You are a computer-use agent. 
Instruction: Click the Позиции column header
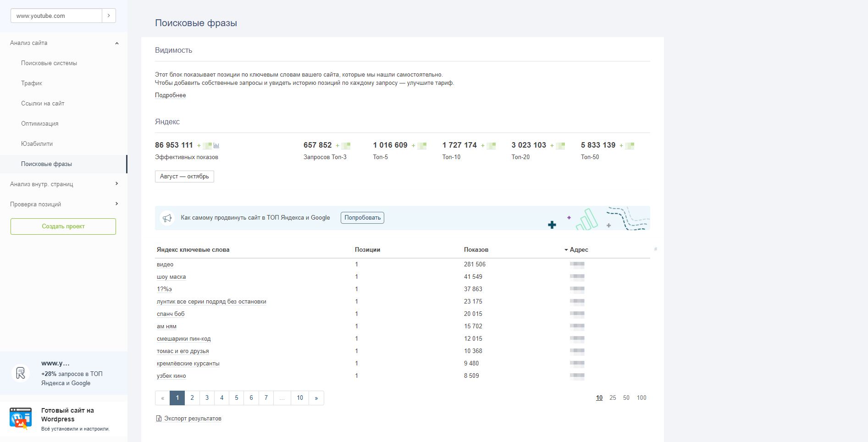click(x=367, y=250)
